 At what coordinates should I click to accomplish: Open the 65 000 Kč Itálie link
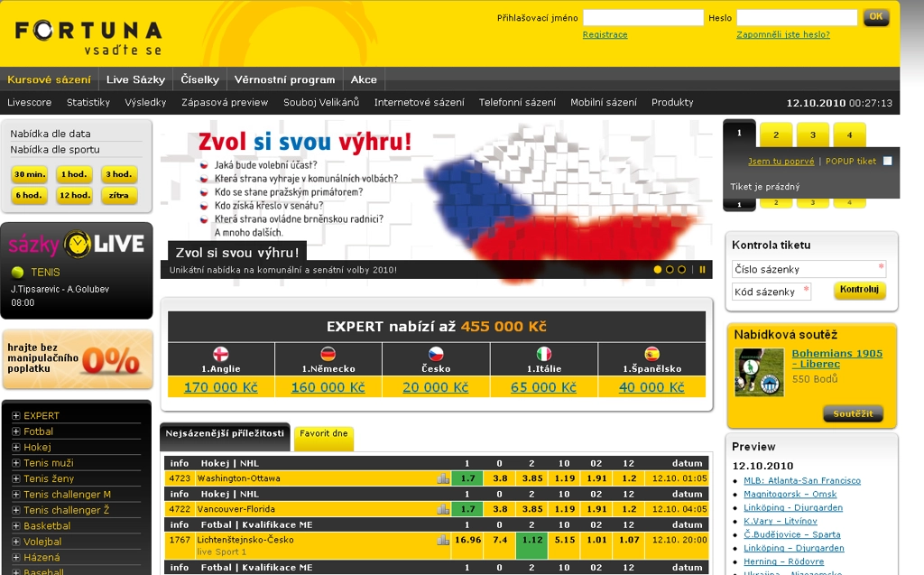pyautogui.click(x=543, y=387)
